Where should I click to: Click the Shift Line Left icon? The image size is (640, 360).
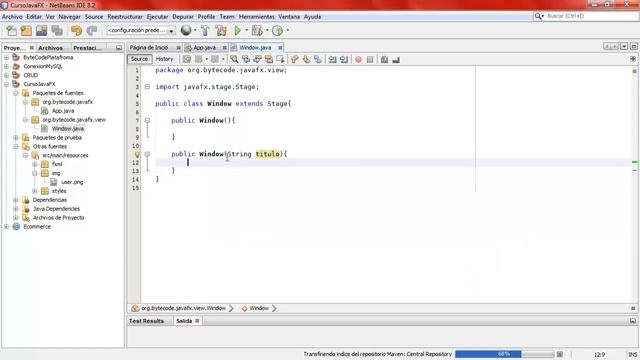point(333,60)
